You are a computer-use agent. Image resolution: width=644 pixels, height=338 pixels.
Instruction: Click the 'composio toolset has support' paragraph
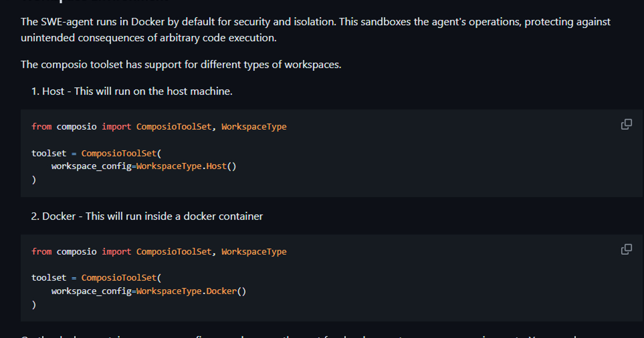pyautogui.click(x=181, y=64)
